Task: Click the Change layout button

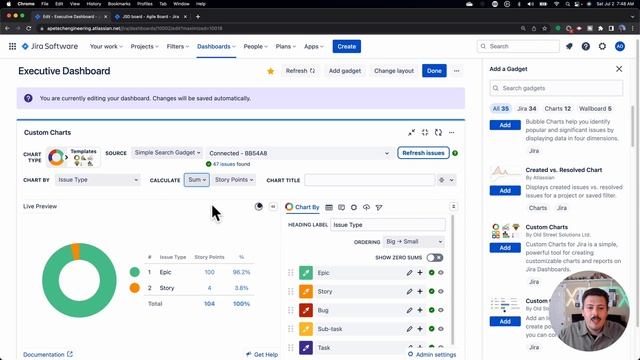Action: coord(394,71)
